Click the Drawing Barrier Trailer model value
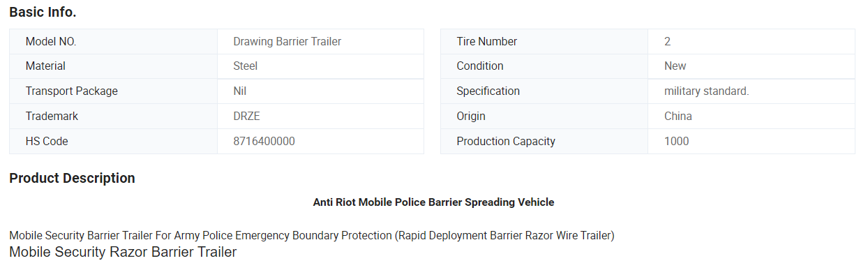 point(287,41)
